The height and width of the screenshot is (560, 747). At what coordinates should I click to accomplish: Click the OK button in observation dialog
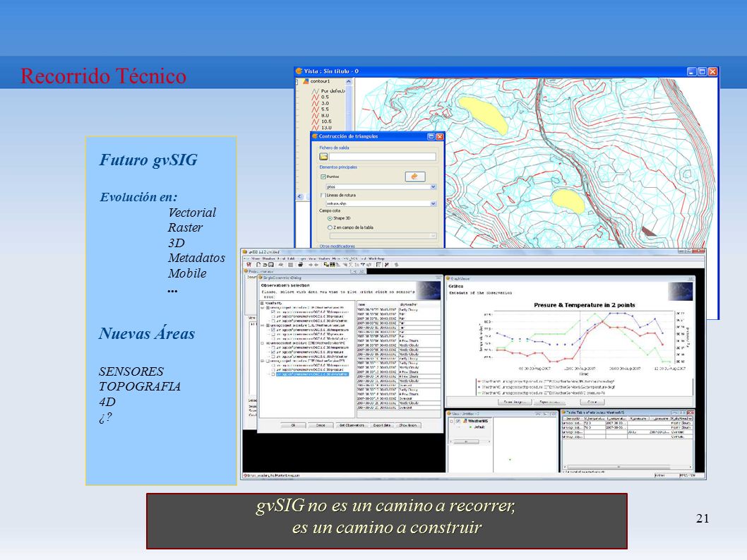pyautogui.click(x=293, y=425)
